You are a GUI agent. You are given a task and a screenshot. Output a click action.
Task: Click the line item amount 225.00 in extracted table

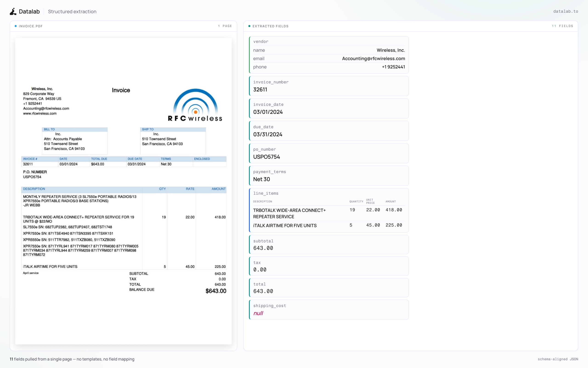coord(394,225)
